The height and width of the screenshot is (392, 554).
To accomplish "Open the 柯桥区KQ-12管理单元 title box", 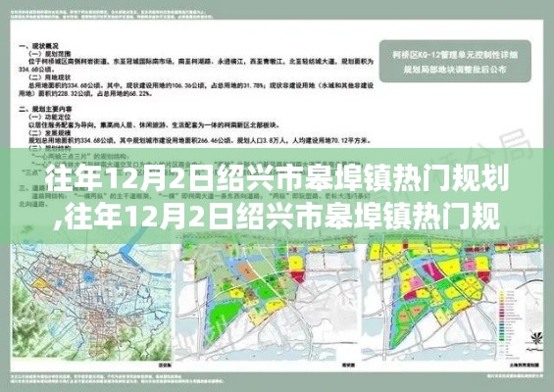I will [x=455, y=61].
